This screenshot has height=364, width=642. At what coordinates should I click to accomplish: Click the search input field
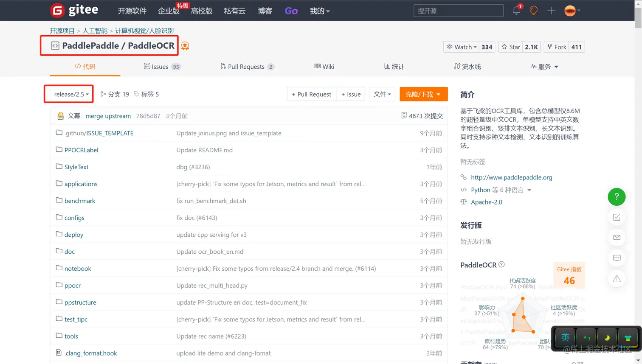pyautogui.click(x=459, y=11)
